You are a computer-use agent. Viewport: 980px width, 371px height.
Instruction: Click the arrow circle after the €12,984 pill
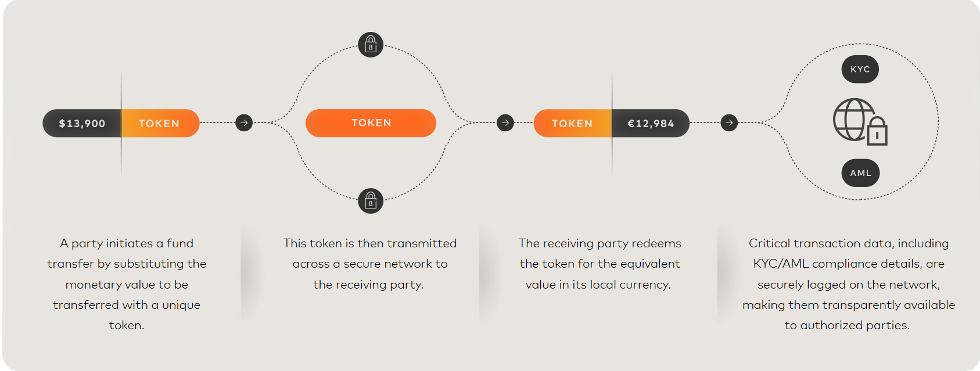[x=729, y=123]
